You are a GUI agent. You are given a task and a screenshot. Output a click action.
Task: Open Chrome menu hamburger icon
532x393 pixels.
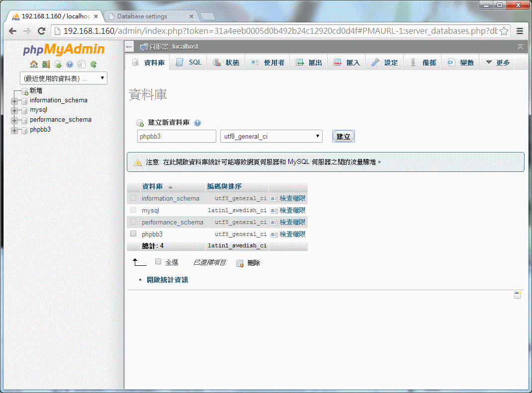pyautogui.click(x=520, y=31)
